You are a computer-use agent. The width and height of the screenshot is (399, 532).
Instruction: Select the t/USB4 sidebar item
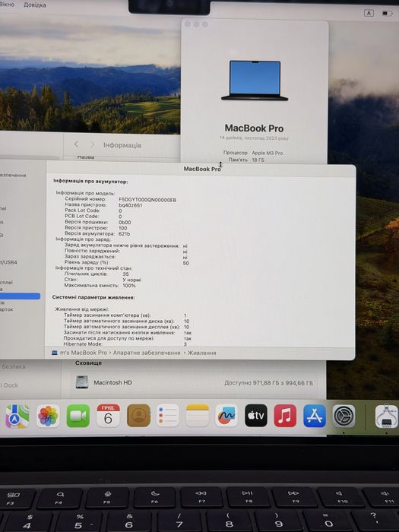(x=8, y=262)
